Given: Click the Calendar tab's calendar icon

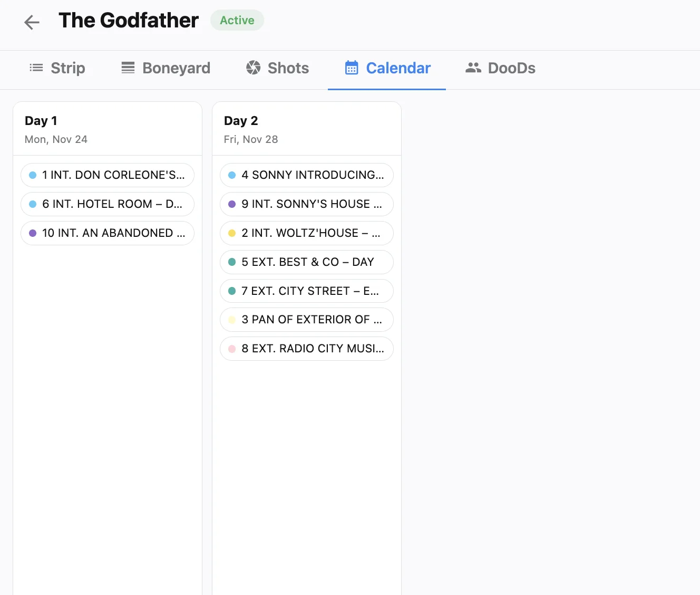Looking at the screenshot, I should [x=352, y=68].
